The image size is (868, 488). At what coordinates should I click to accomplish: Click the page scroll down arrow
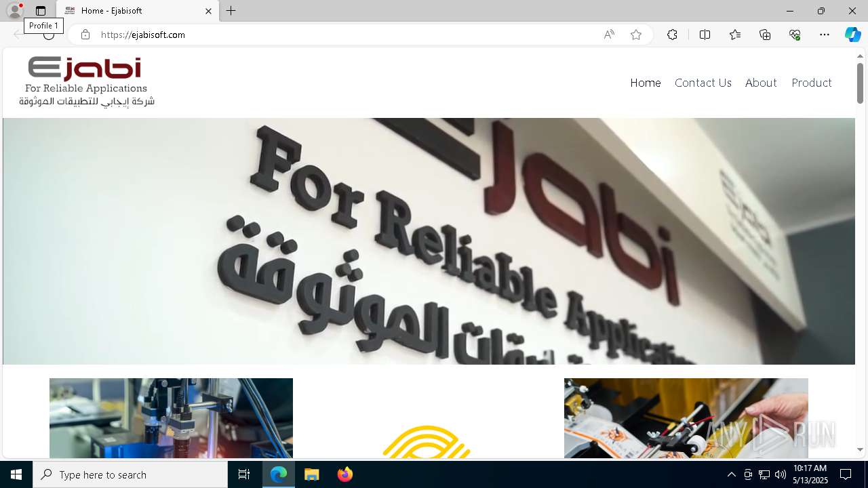[x=861, y=449]
